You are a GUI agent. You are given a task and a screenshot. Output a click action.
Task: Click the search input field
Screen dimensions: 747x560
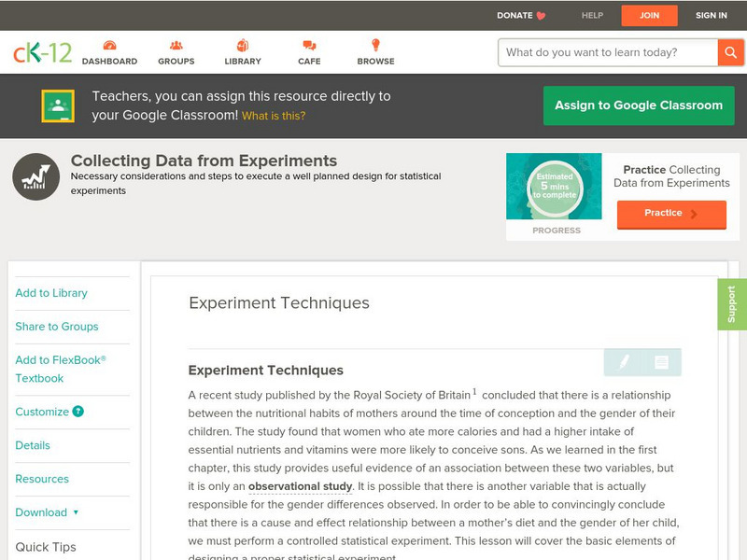(607, 52)
